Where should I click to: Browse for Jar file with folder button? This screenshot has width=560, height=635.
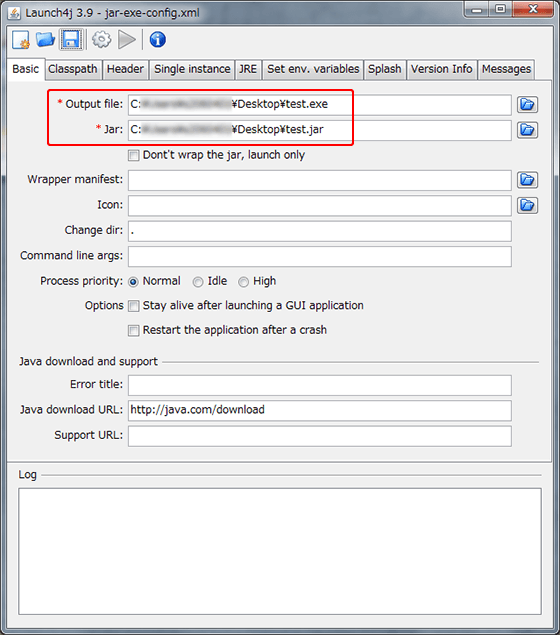point(527,130)
